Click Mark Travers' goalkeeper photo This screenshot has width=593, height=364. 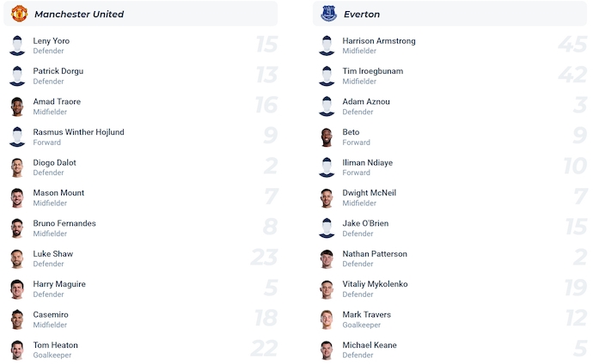click(327, 319)
